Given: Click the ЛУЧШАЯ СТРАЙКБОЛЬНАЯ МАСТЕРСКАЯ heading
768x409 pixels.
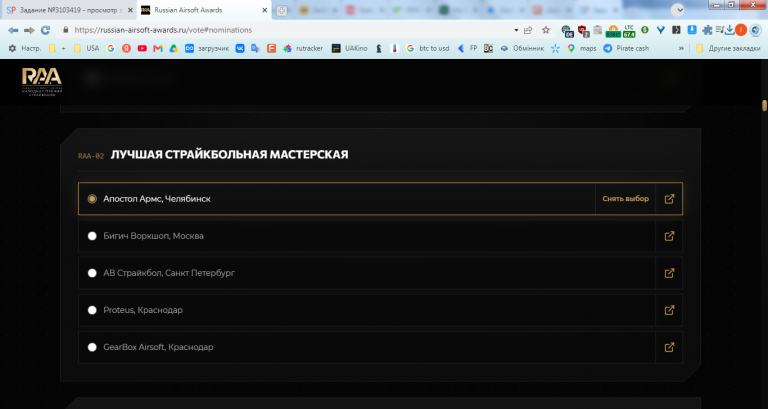Looking at the screenshot, I should [229, 155].
